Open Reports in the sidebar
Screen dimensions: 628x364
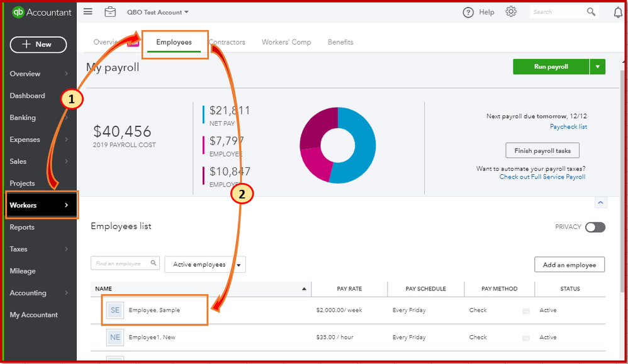coord(22,227)
